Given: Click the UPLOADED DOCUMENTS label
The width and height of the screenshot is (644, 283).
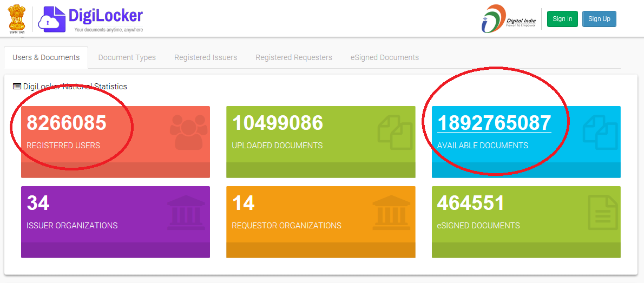Looking at the screenshot, I should pos(277,146).
